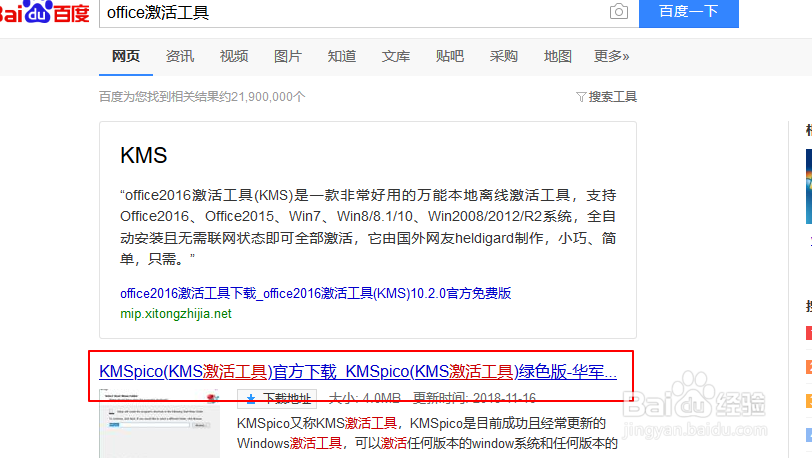
Task: Click the 下载地址 download button
Action: click(277, 398)
